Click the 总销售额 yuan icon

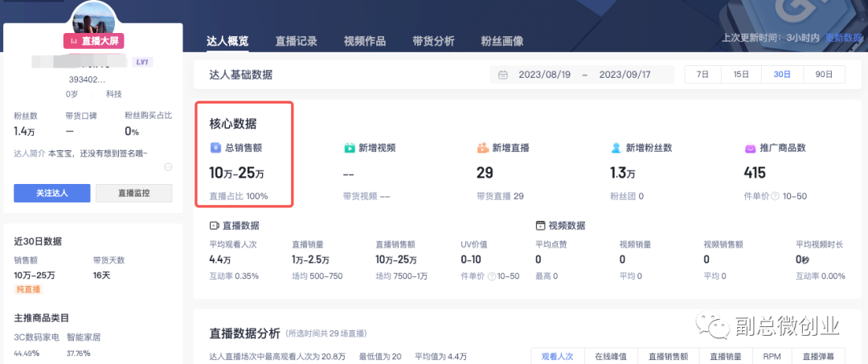[x=215, y=148]
